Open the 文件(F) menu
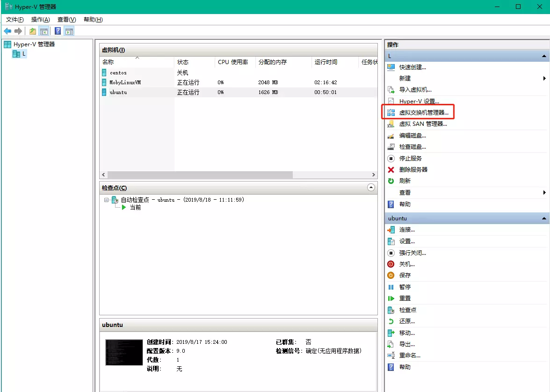Viewport: 550px width, 392px height. point(15,20)
